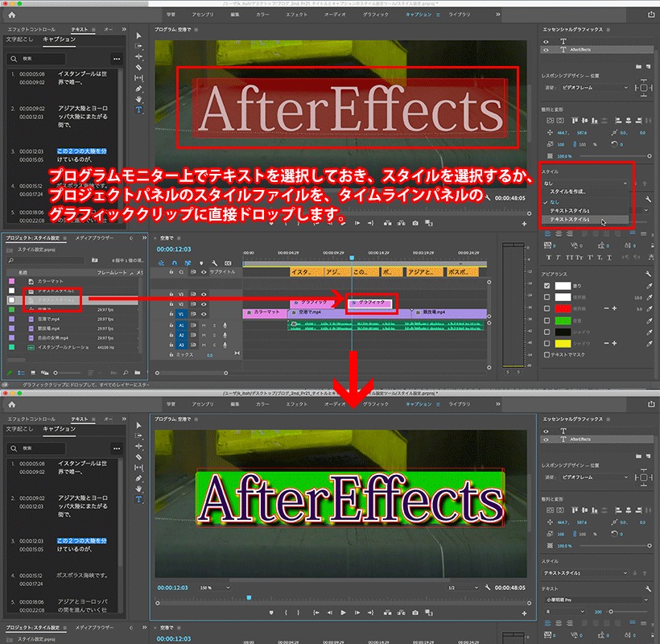This screenshot has height=644, width=660.
Task: Click the Export Frame camera in the lower window
Action: [x=415, y=613]
